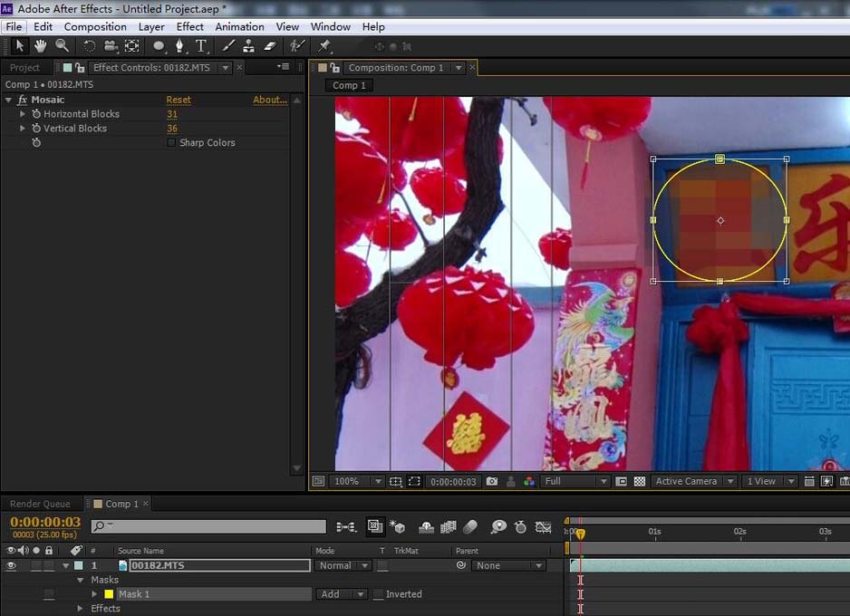Click Reset for the Mosaic effect
Viewport: 850px width, 616px height.
click(x=179, y=100)
